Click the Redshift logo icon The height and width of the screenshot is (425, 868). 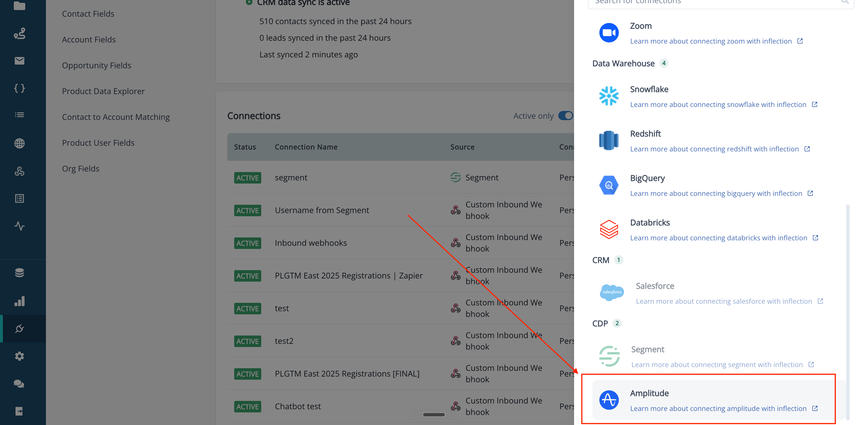[609, 141]
